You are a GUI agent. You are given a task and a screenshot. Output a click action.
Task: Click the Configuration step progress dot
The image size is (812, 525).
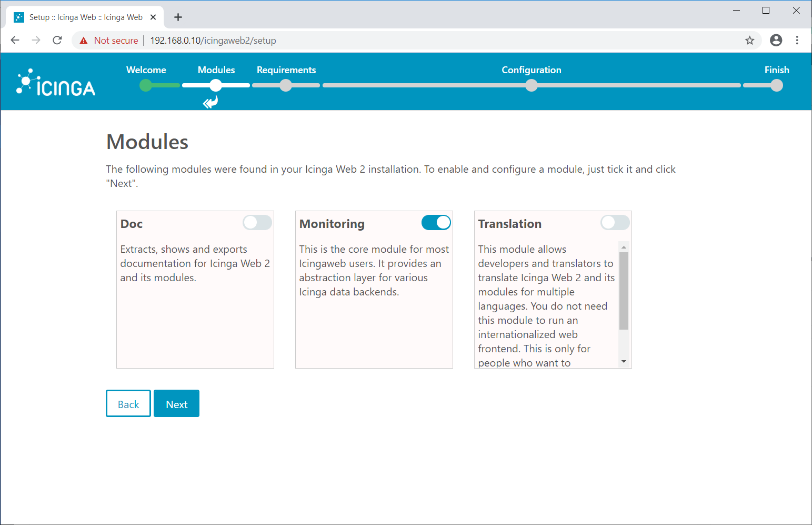tap(532, 85)
